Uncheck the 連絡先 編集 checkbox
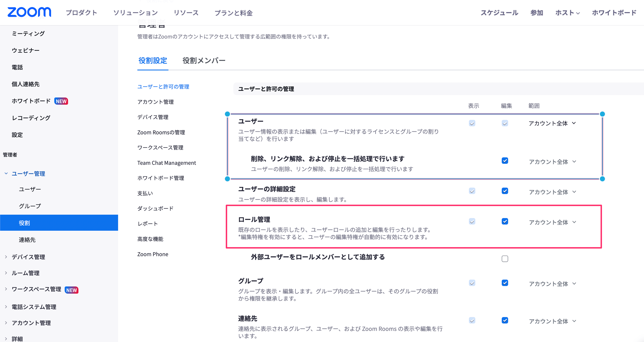 click(505, 321)
